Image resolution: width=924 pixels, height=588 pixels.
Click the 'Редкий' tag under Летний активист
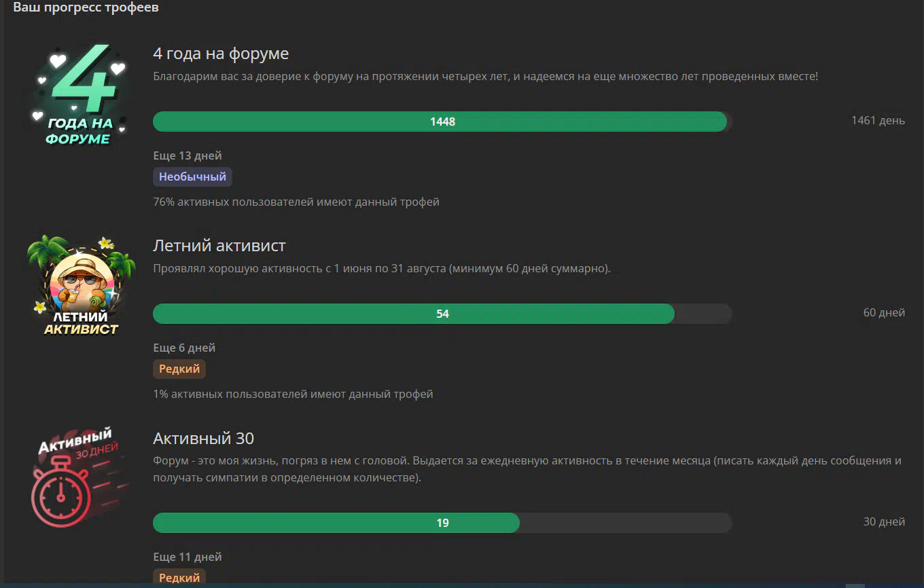[x=179, y=369]
